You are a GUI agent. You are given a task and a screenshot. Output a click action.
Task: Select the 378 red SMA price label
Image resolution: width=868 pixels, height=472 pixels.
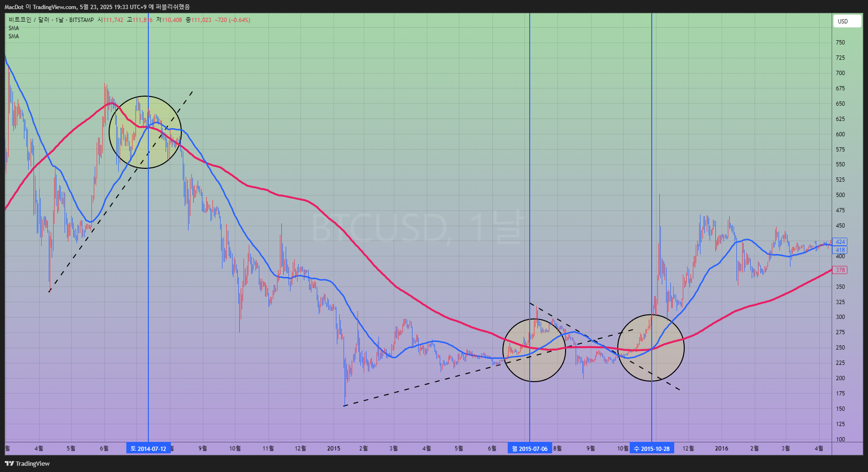coord(840,270)
